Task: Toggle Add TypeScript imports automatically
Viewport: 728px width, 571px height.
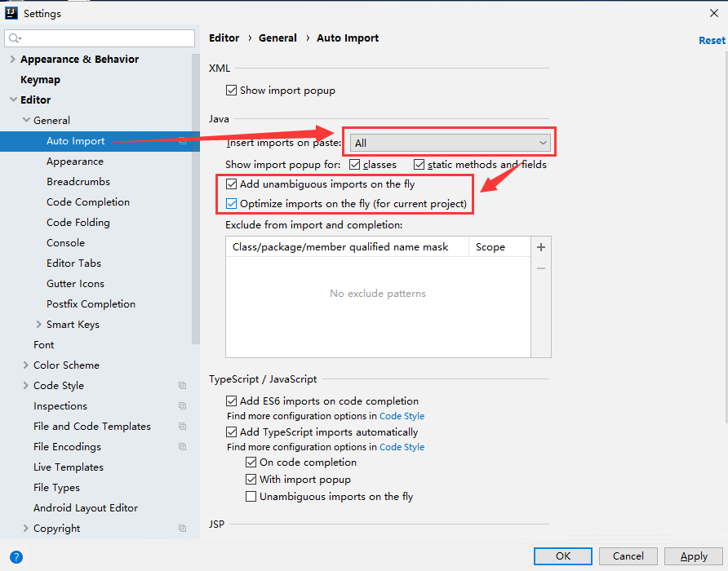Action: 231,432
